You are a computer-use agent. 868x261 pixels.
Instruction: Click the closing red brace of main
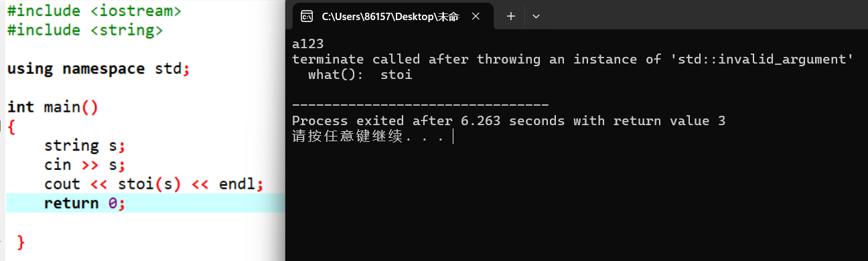pos(20,242)
